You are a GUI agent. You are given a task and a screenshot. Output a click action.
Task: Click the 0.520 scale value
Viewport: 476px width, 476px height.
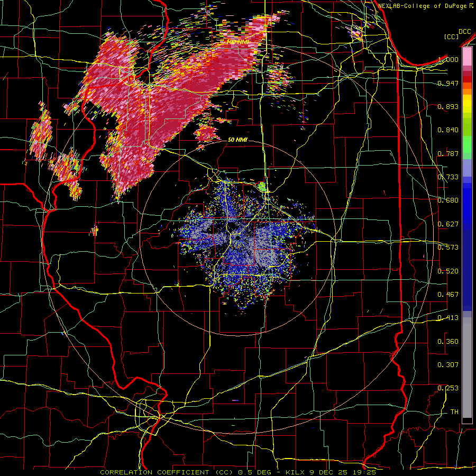[448, 271]
